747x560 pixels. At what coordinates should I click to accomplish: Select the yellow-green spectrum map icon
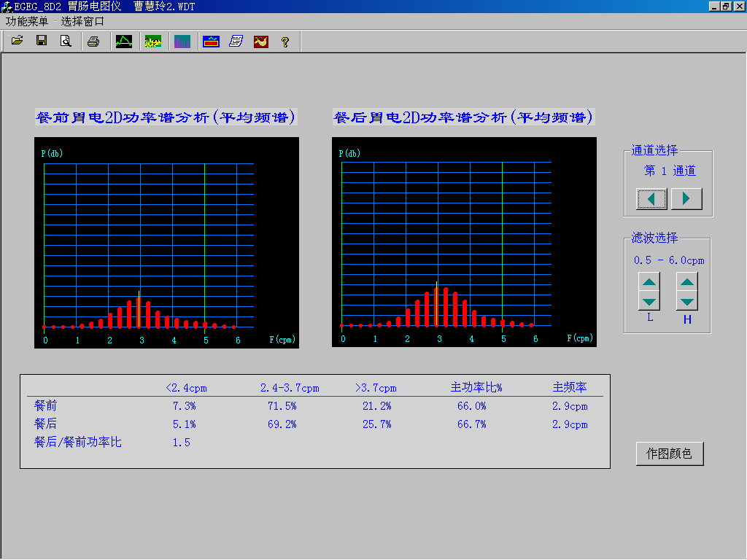click(x=153, y=42)
